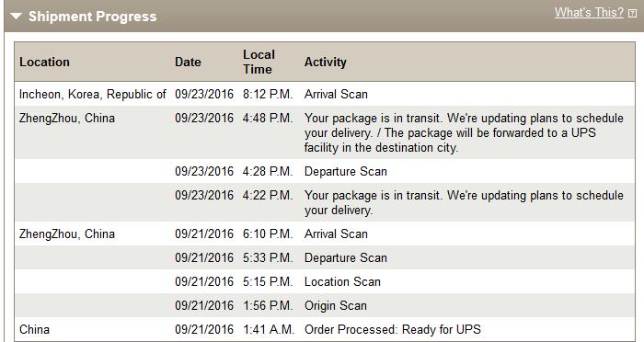Click the Origin Scan activity
The height and width of the screenshot is (342, 644).
[336, 305]
